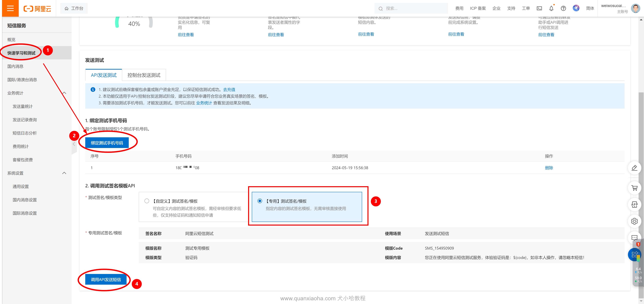
Task: Switch to the 控制台发送测试 tab
Action: (144, 75)
